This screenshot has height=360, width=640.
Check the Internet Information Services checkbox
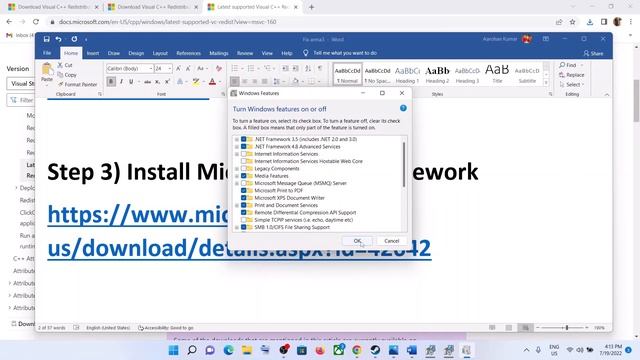(244, 154)
